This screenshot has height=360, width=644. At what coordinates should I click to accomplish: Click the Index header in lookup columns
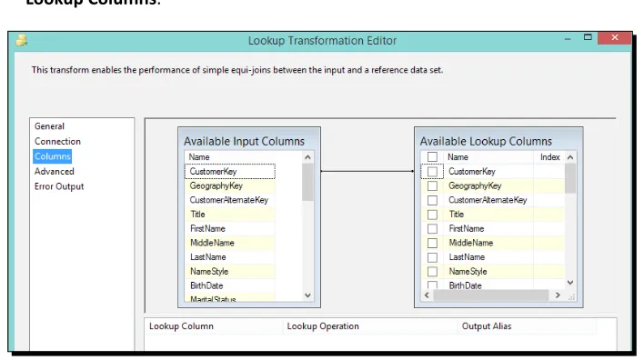pyautogui.click(x=550, y=157)
